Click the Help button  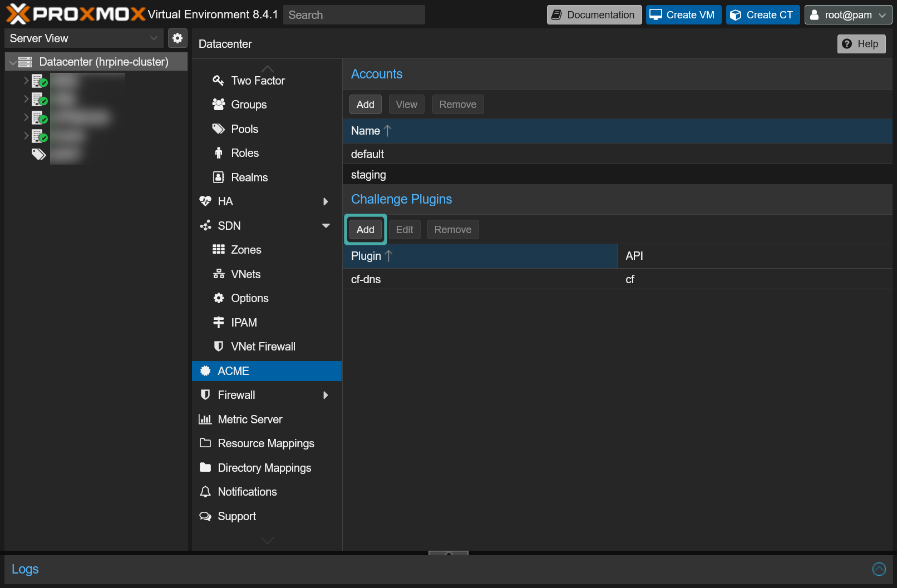click(861, 44)
